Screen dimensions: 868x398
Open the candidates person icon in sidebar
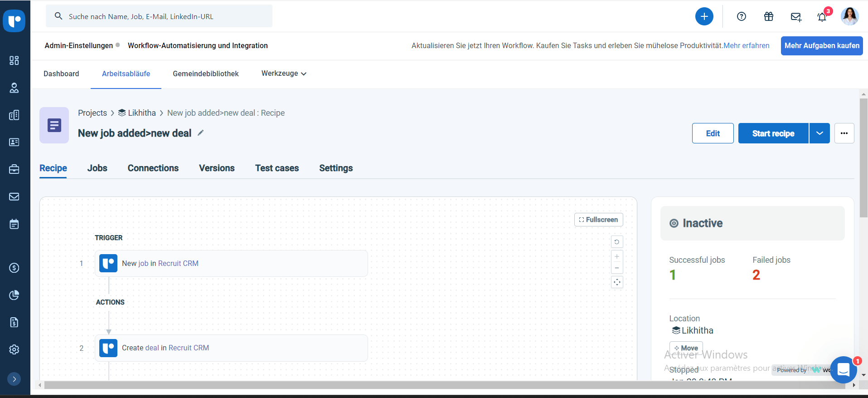pos(14,88)
